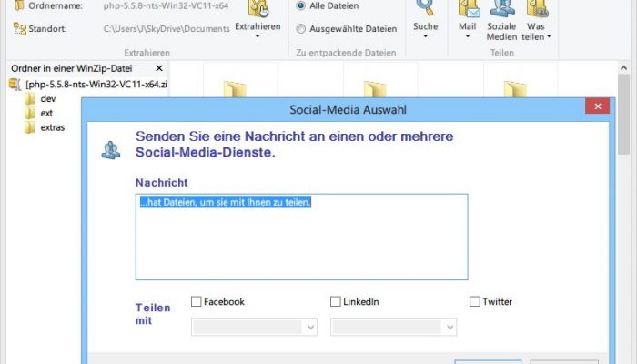Expand the Was teilen dropdown arrow

[x=550, y=36]
